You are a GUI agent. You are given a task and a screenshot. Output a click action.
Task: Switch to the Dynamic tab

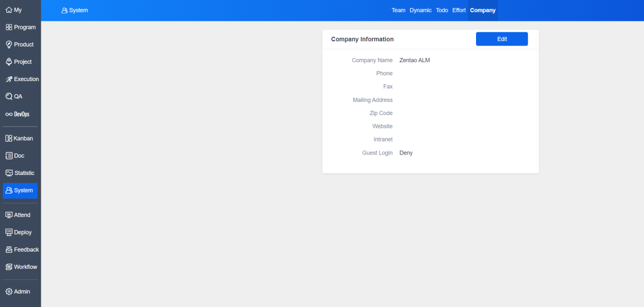coord(420,10)
